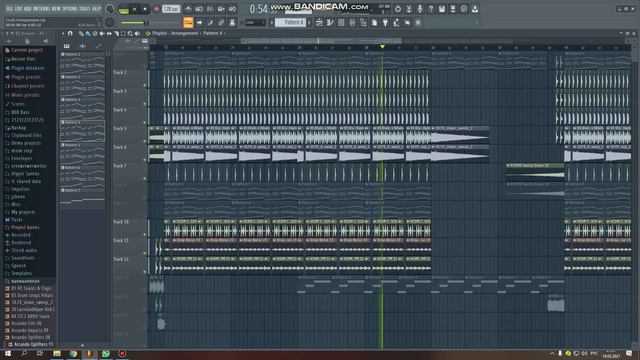Mute Track 6 with its green dot
The image size is (640, 360).
point(145,160)
